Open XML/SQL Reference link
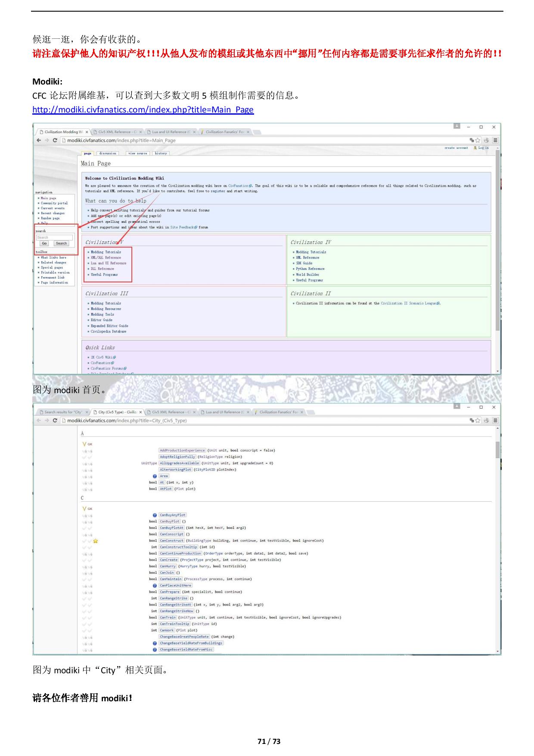 (106, 258)
